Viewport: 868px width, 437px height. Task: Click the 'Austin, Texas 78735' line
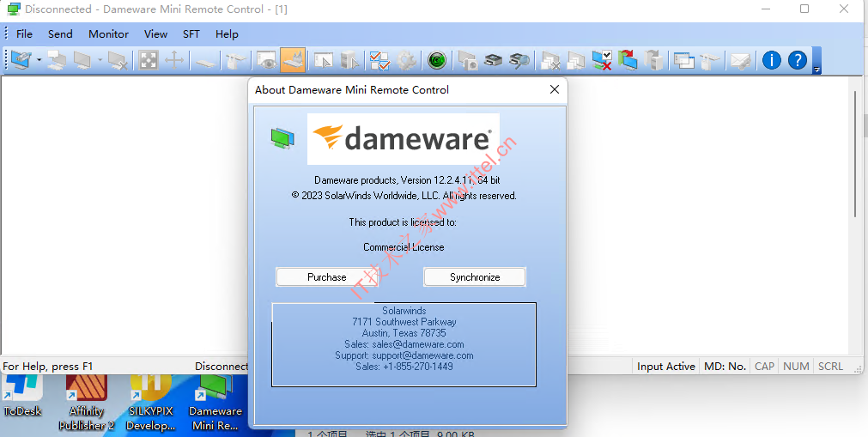point(404,333)
